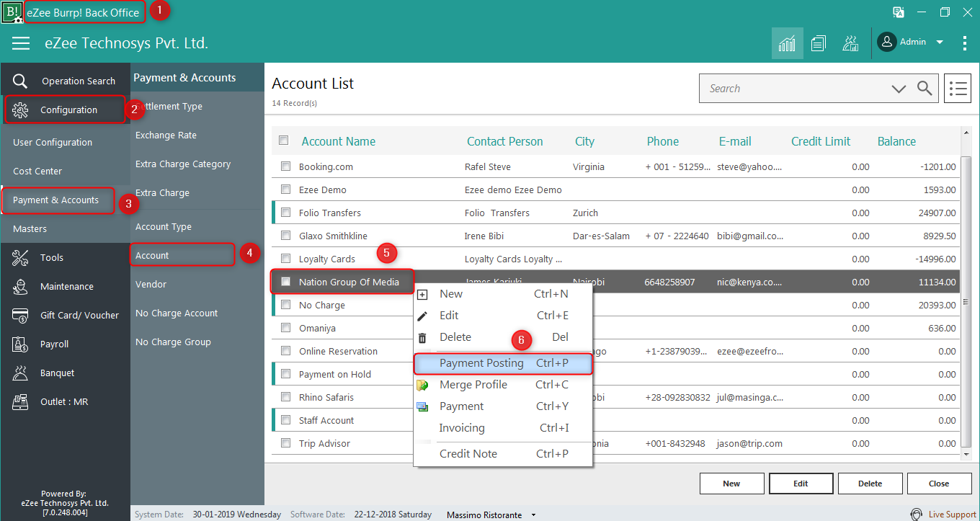Screen dimensions: 980x521
Task: Expand the search box dropdown chevron
Action: point(899,89)
